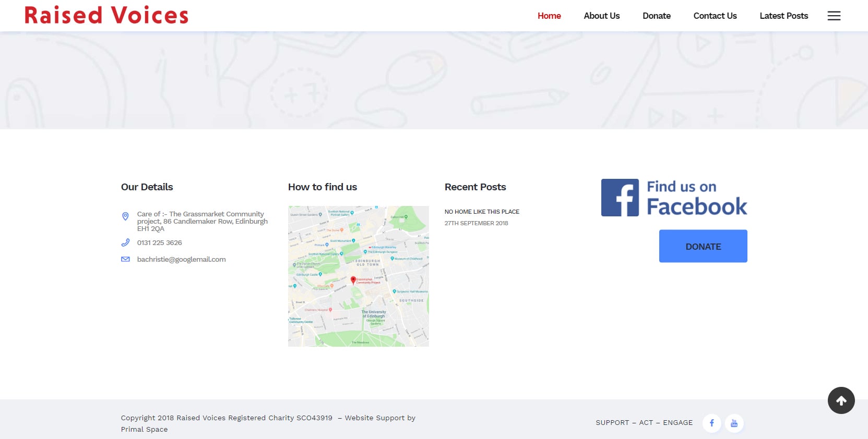
Task: Open the About Us page
Action: (x=602, y=16)
